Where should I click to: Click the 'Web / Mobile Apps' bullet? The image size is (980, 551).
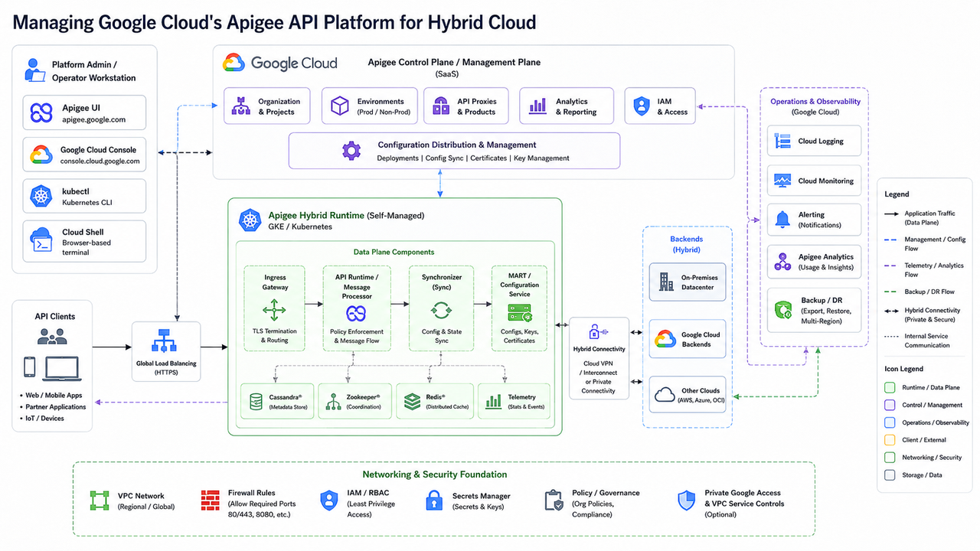coord(52,396)
